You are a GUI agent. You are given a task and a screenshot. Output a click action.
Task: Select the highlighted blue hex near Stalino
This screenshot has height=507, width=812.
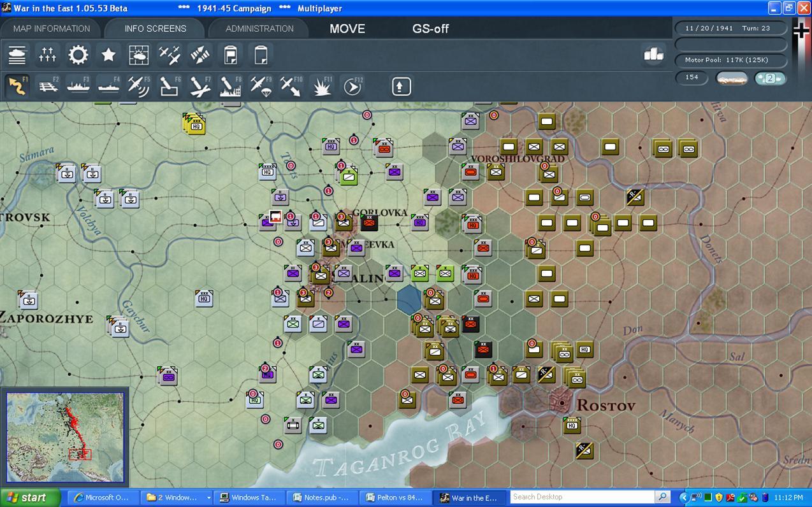pos(409,299)
